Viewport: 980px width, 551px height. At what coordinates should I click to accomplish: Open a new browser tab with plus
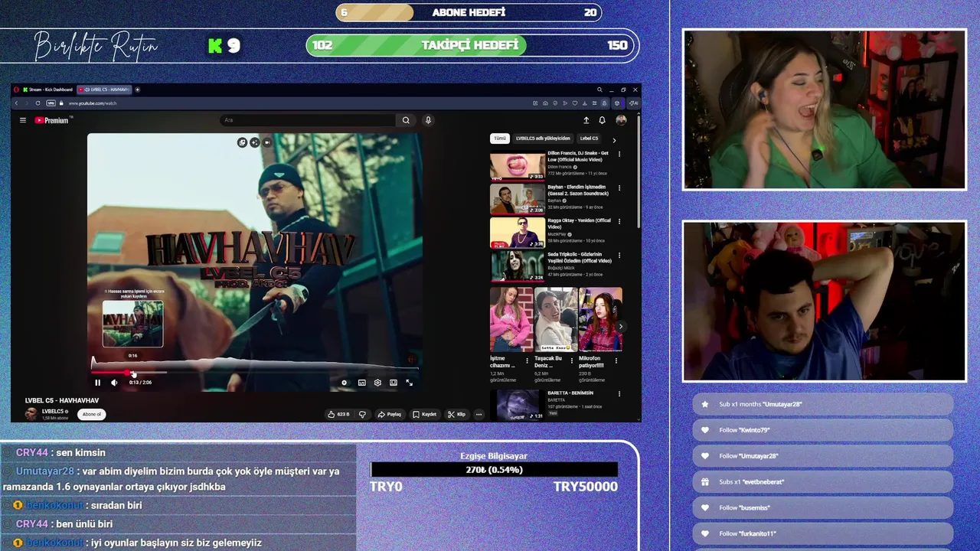[x=138, y=90]
